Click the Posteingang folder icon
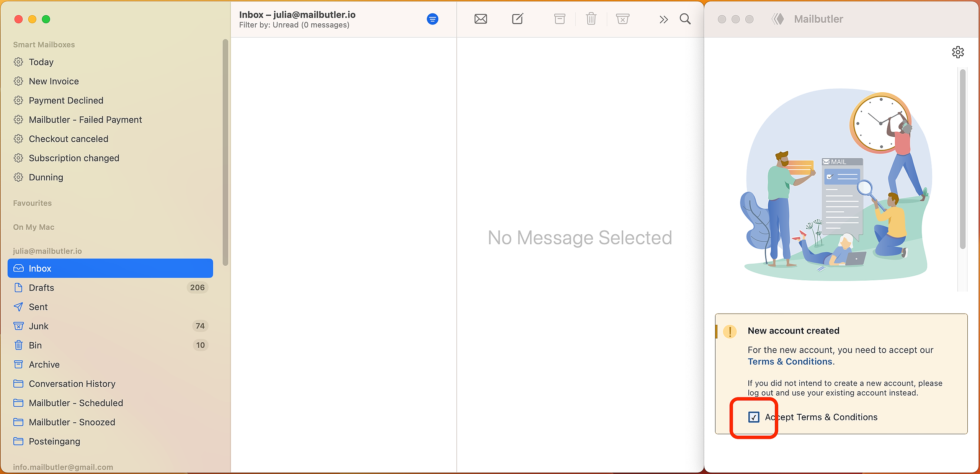The width and height of the screenshot is (980, 474). point(18,441)
